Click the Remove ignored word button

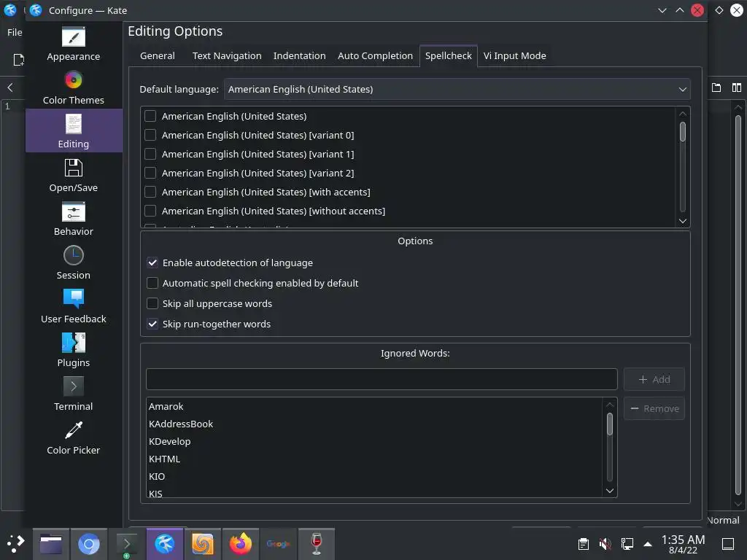tap(654, 408)
